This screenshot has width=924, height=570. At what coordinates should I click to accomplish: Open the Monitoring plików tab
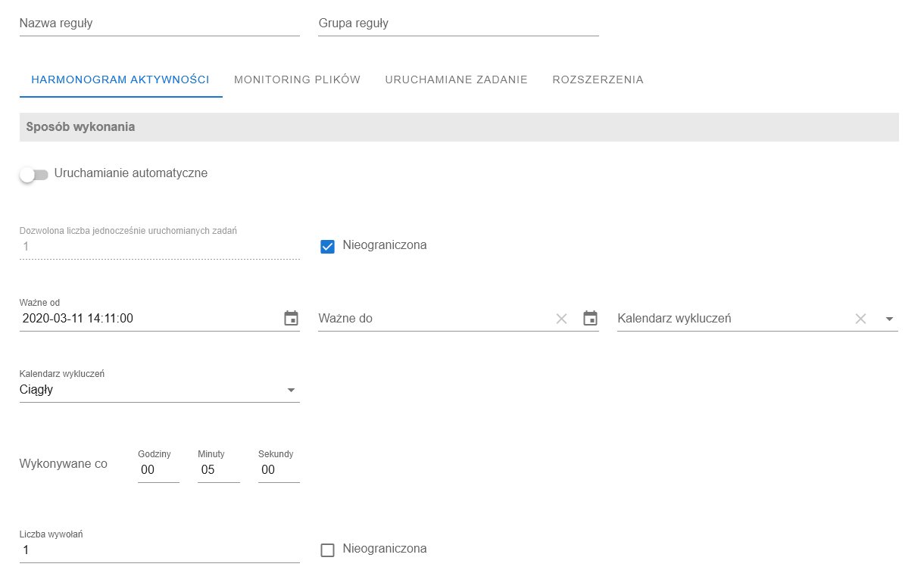297,79
